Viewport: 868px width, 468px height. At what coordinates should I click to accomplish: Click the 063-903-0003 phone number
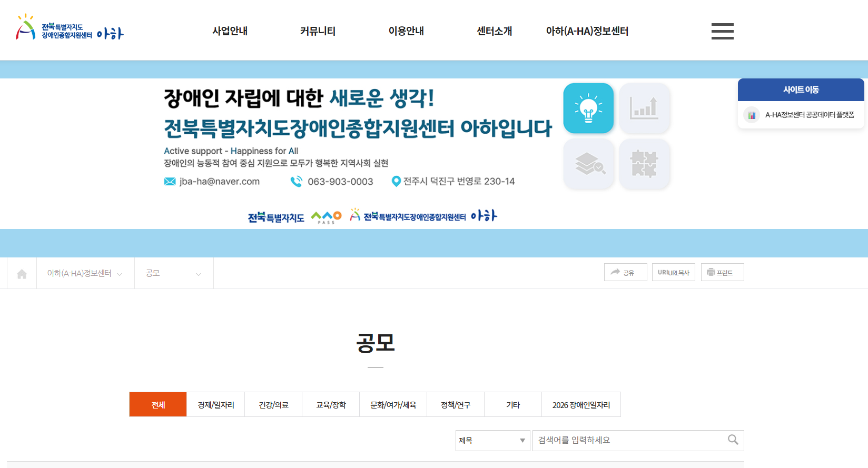340,182
